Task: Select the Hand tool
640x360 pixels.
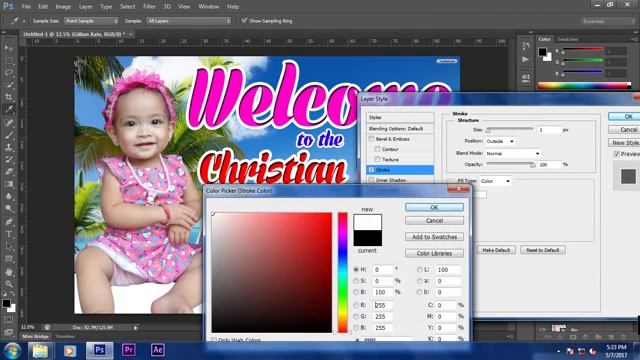Action: (9, 272)
